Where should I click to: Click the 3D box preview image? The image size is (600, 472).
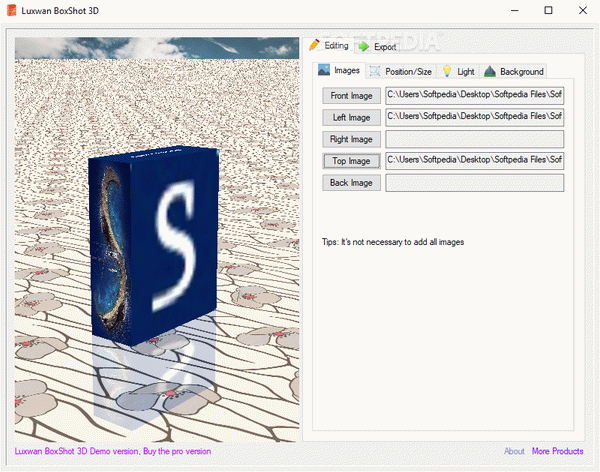(x=157, y=240)
